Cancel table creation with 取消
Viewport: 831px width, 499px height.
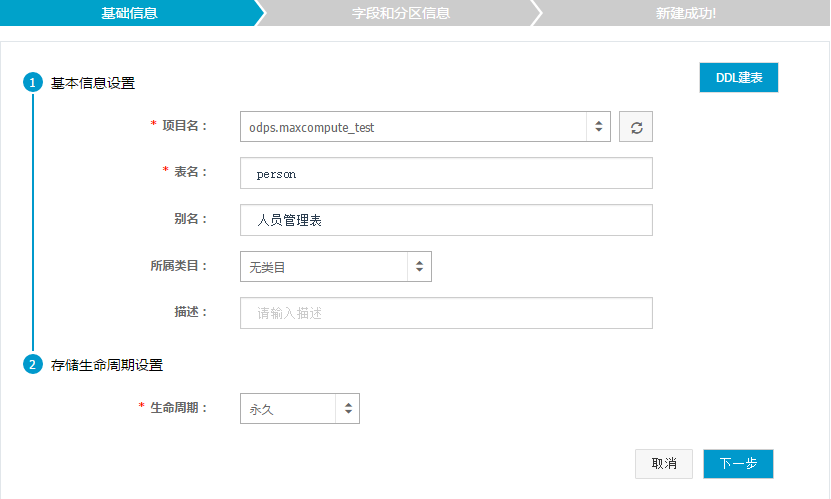[x=664, y=464]
